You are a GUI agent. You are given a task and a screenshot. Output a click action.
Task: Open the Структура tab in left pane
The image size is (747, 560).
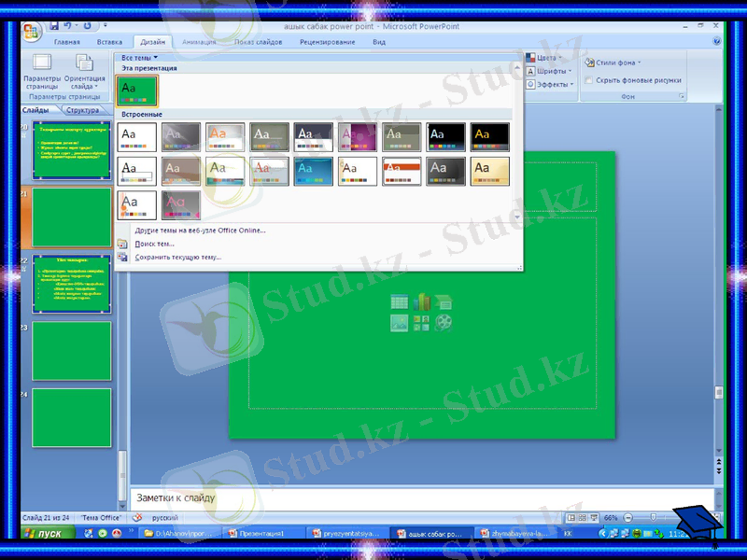pos(82,108)
